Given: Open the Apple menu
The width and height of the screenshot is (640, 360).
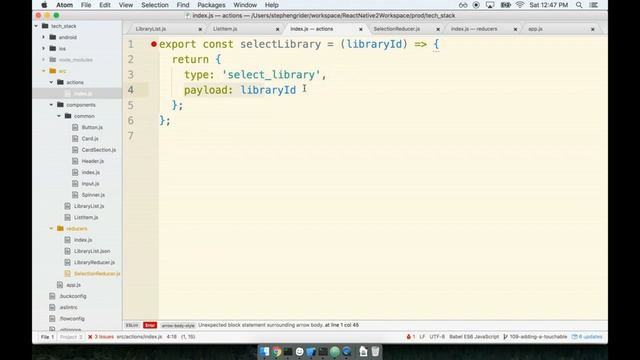Looking at the screenshot, I should 44,5.
